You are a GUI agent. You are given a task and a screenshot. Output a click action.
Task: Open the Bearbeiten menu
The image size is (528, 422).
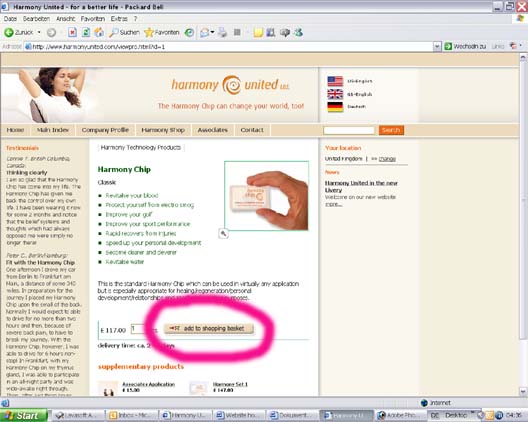36,19
